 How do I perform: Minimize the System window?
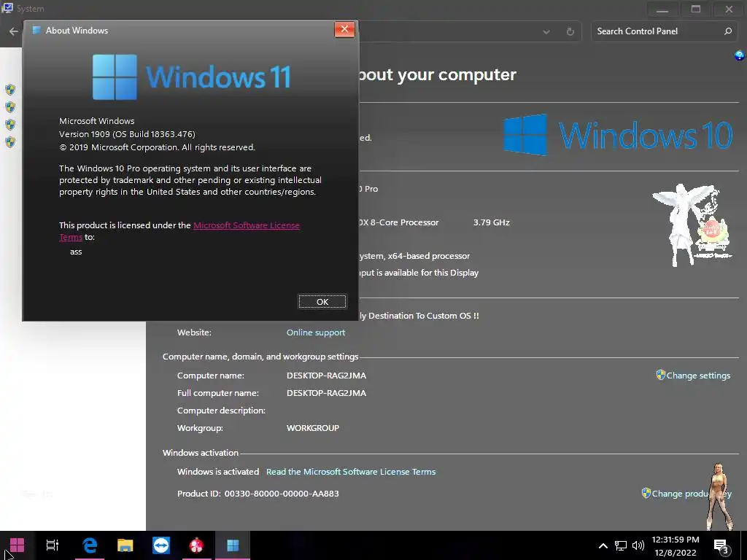tap(662, 9)
